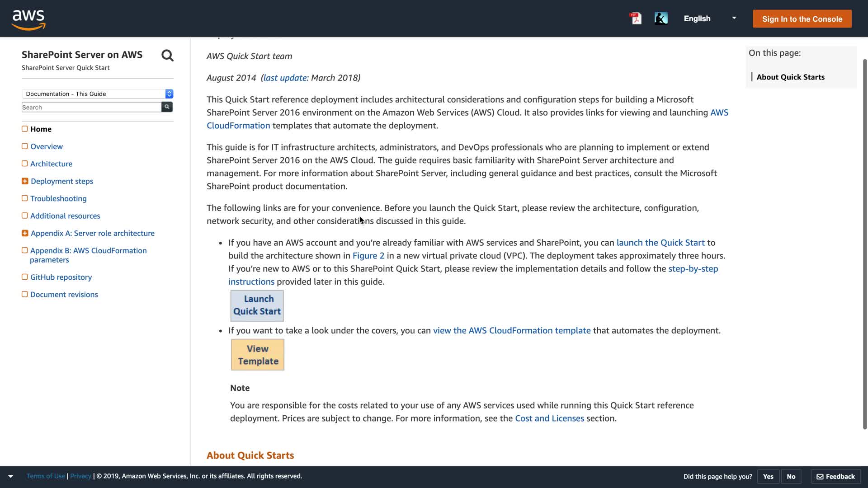Click Yes for page helpfulness
This screenshot has width=868, height=488.
point(768,476)
